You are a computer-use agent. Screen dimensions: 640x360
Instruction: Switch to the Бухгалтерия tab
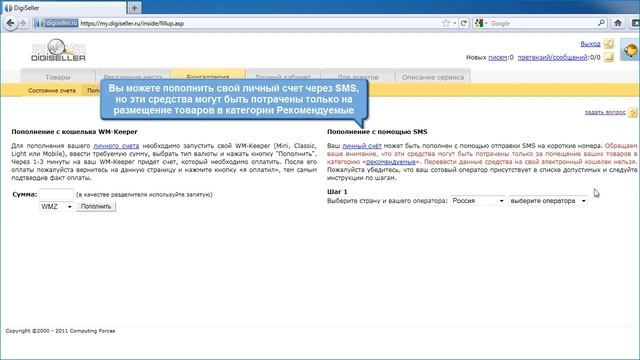[208, 77]
